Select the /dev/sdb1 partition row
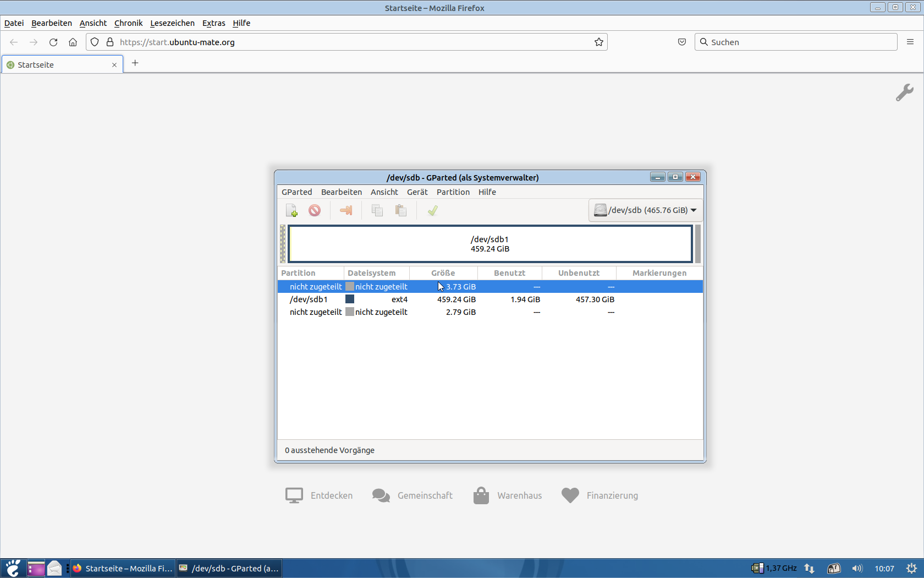 tap(490, 299)
